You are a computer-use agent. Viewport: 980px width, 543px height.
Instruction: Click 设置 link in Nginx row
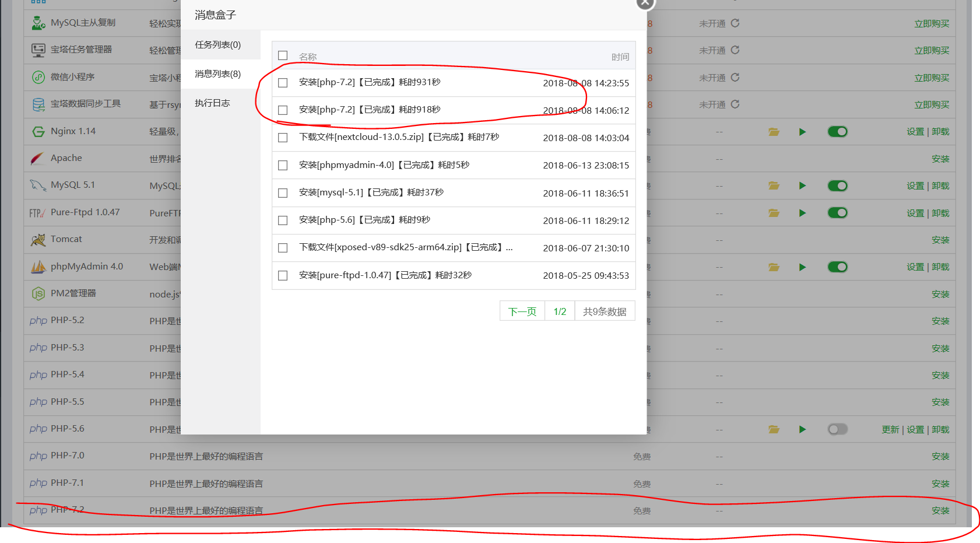(915, 132)
